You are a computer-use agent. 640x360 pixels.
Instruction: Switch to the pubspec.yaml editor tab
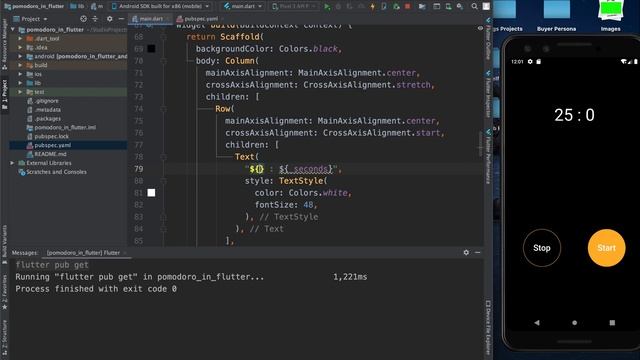click(200, 19)
